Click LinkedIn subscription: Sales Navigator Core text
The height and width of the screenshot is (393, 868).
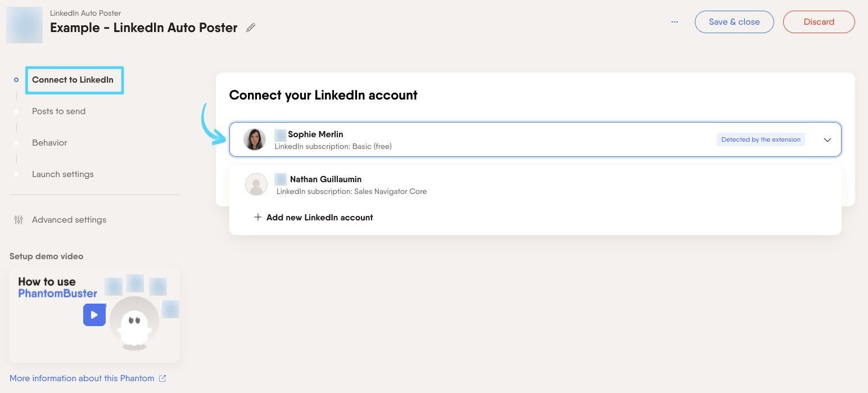point(351,192)
